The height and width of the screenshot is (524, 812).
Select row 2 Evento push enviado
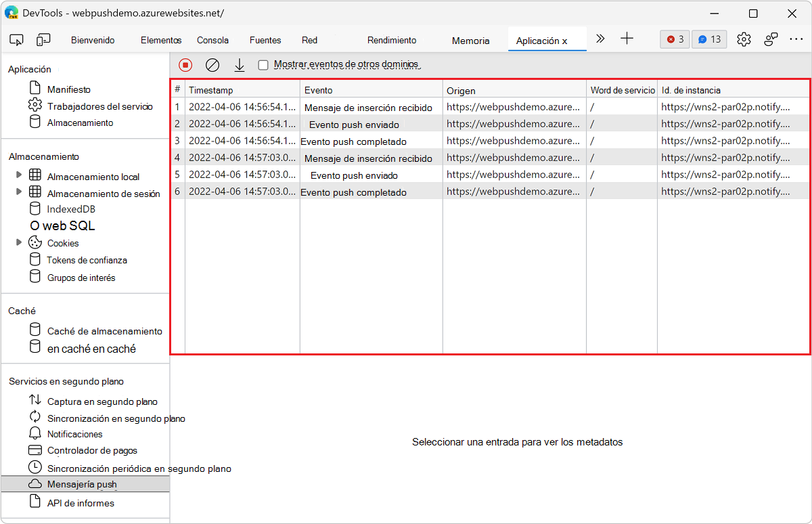490,123
